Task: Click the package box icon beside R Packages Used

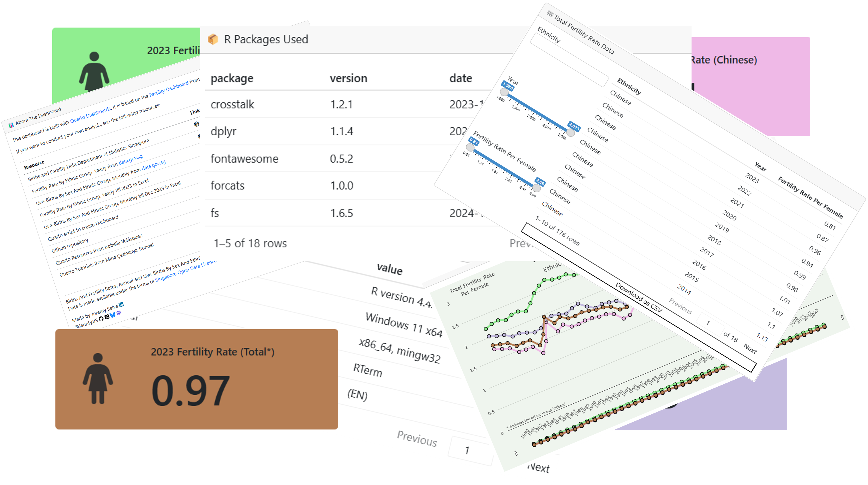Action: point(213,39)
